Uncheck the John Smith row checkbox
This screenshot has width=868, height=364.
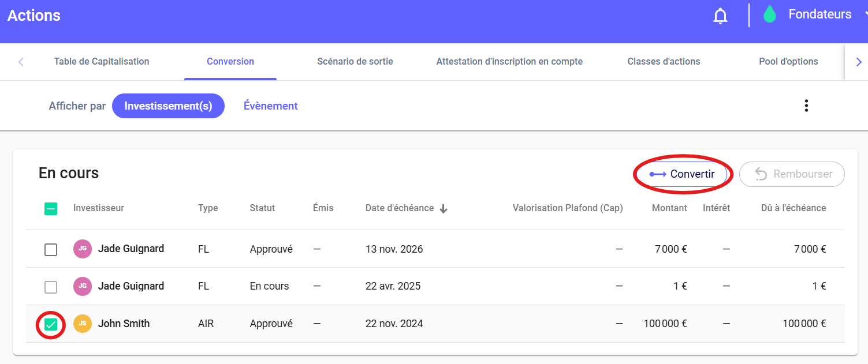tap(51, 324)
